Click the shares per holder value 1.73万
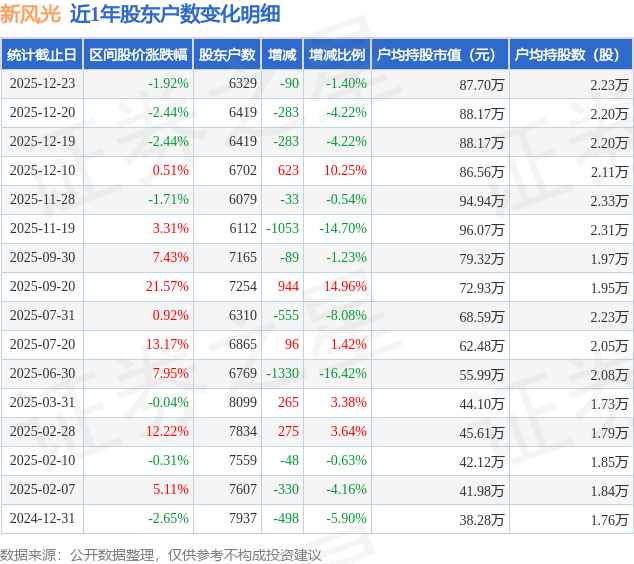Screen dimensions: 634x564 (x=609, y=404)
